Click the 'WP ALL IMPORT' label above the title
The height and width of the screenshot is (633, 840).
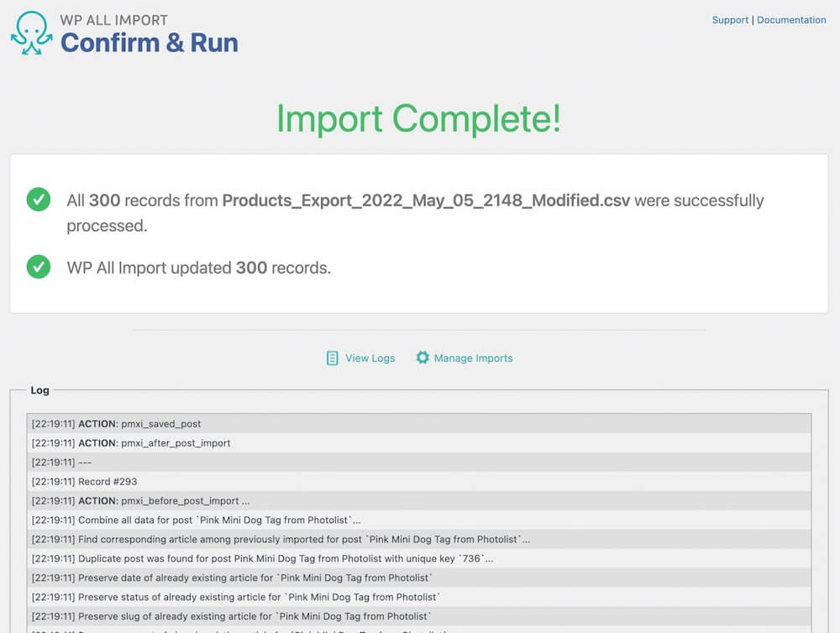pyautogui.click(x=114, y=20)
